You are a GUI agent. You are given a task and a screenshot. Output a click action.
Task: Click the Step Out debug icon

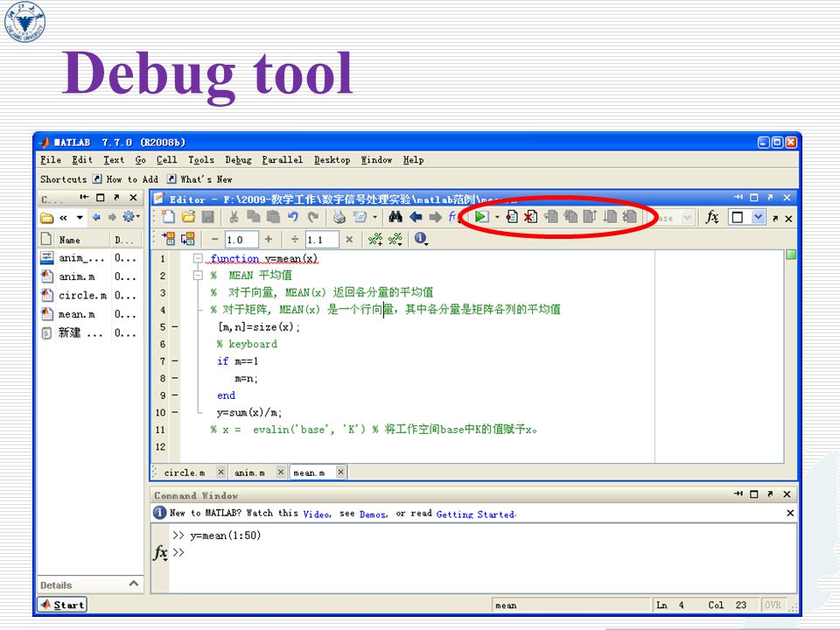tap(590, 217)
